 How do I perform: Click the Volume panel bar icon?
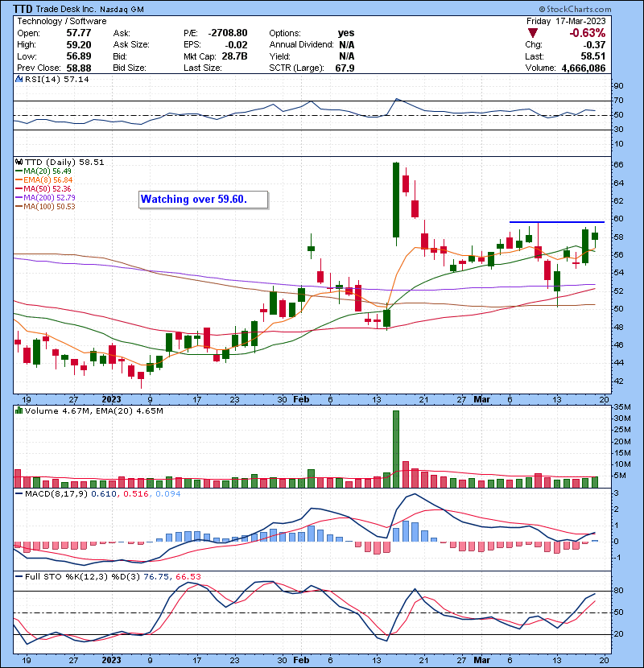(x=19, y=410)
